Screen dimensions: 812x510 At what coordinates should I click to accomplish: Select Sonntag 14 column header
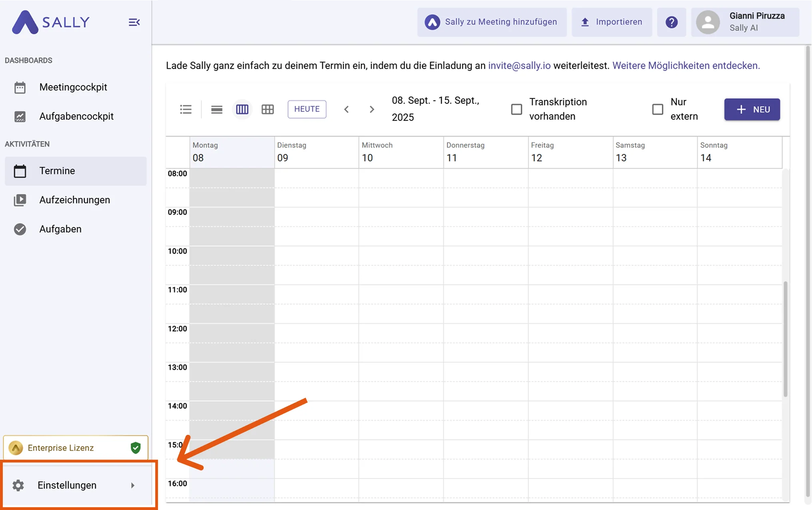(x=740, y=152)
